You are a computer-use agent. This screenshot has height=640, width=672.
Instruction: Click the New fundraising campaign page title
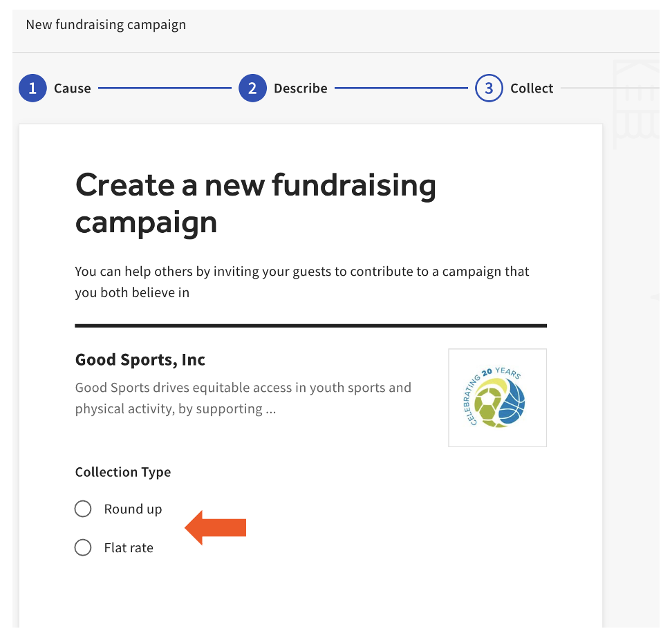[x=105, y=24]
